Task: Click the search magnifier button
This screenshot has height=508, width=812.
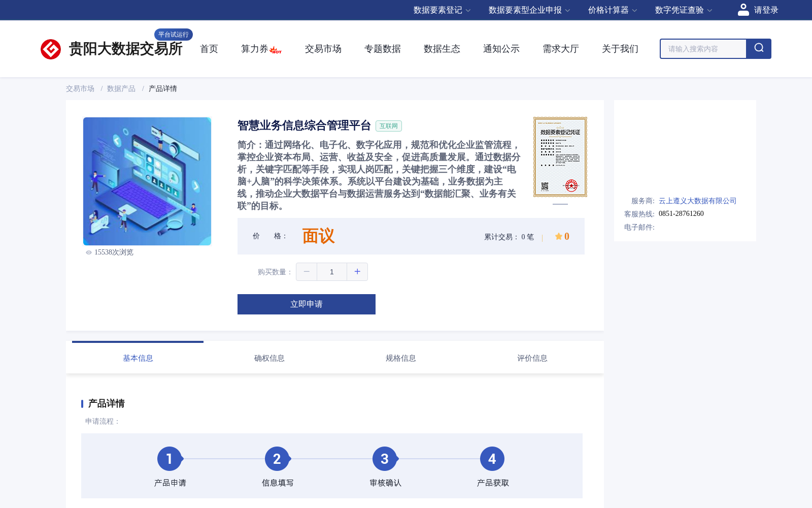Action: 759,49
